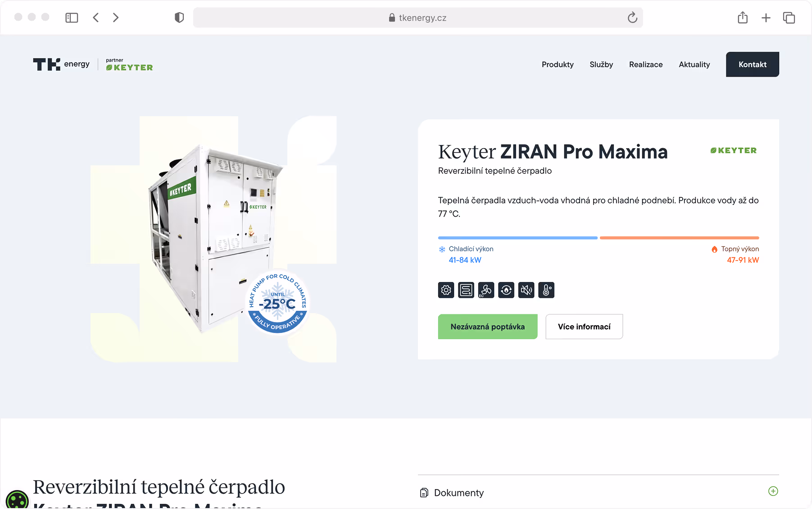Open the privacy shield report icon
Viewport: 812px width, 509px height.
click(x=179, y=18)
